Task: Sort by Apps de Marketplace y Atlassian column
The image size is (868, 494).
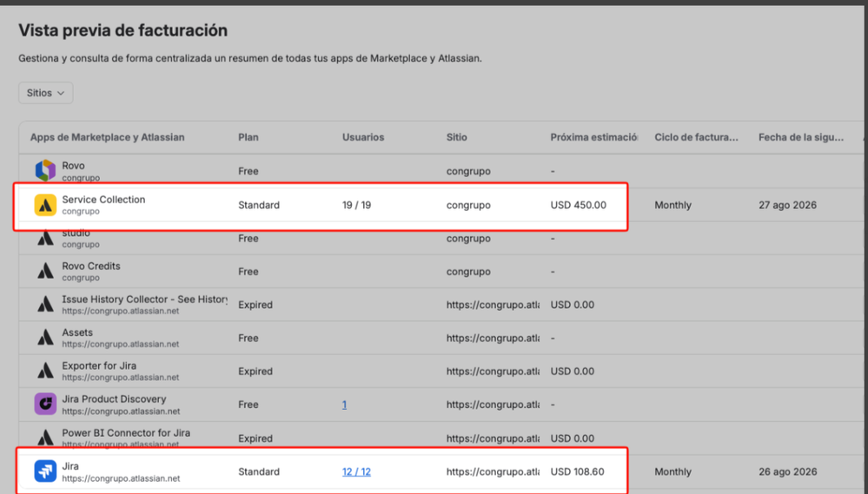Action: (108, 137)
